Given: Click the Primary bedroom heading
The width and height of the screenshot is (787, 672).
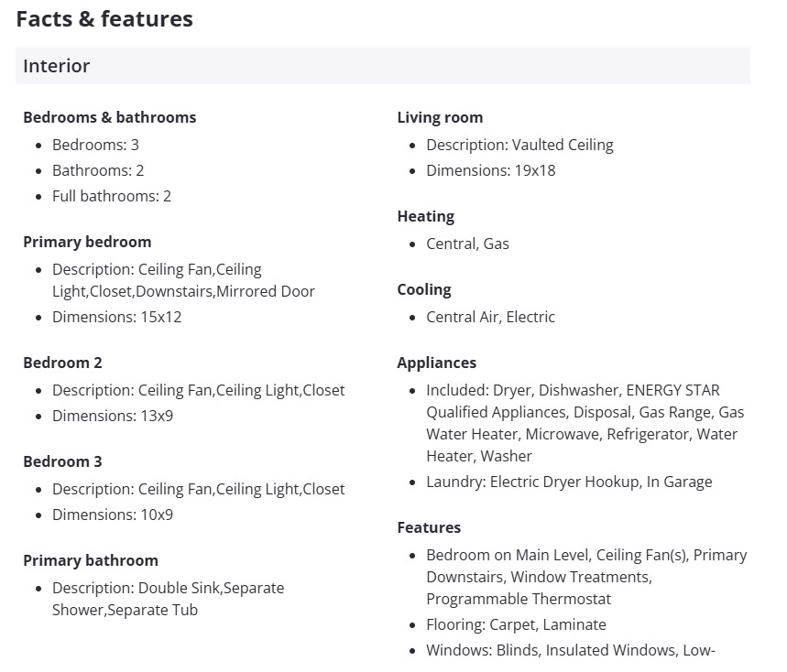Looking at the screenshot, I should (87, 242).
